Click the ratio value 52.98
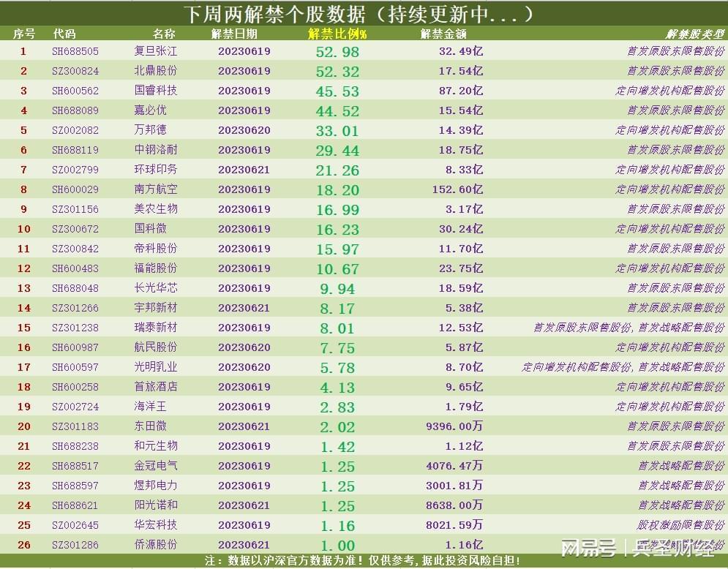The width and height of the screenshot is (728, 569). [337, 52]
